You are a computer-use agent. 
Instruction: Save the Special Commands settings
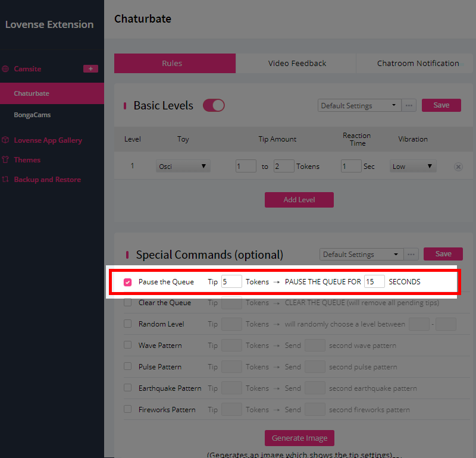click(x=443, y=254)
